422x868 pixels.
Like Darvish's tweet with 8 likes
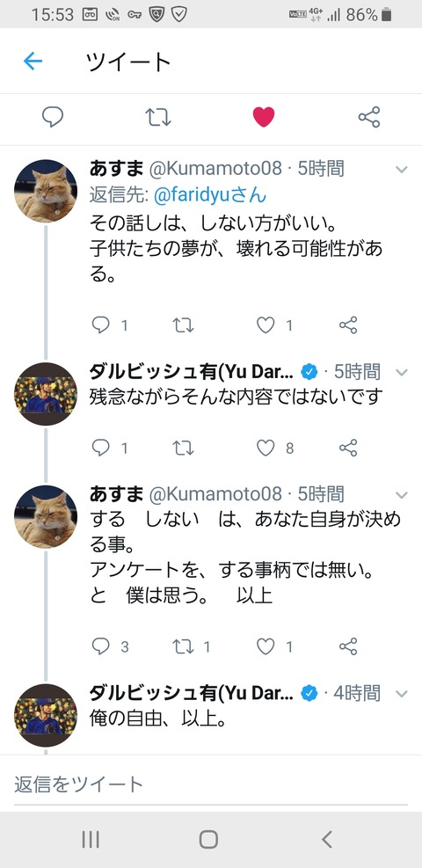click(266, 448)
